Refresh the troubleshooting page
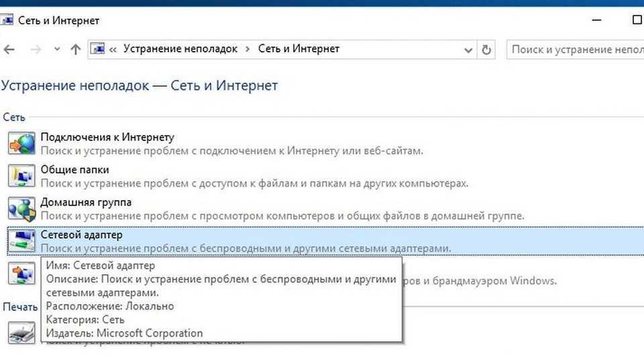Screen dimensions: 644x356 (x=487, y=50)
